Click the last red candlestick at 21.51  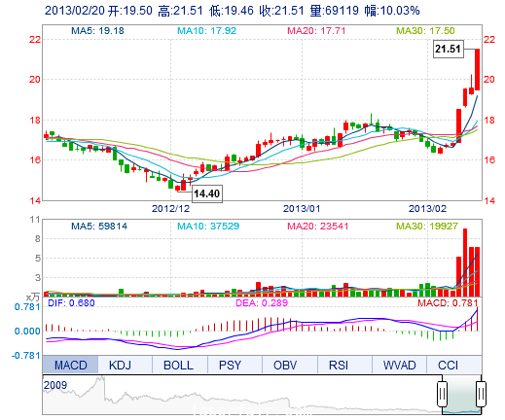point(478,69)
